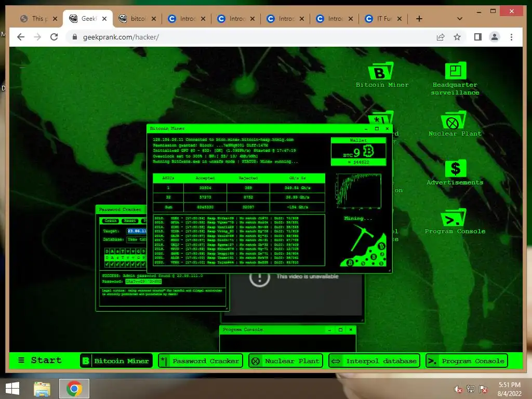Switch to Bitcoin Miner in the taskbar

[x=116, y=361]
